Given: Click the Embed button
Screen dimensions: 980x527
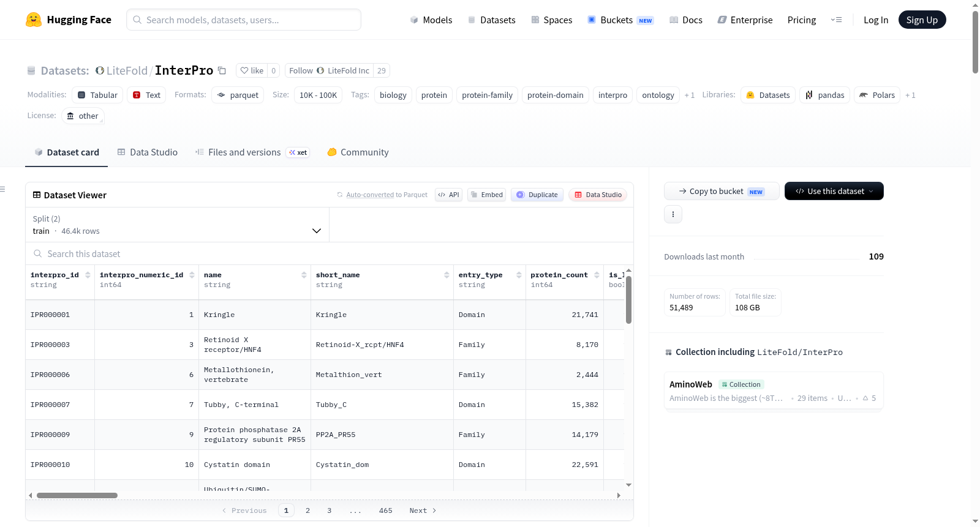Looking at the screenshot, I should click(x=486, y=195).
